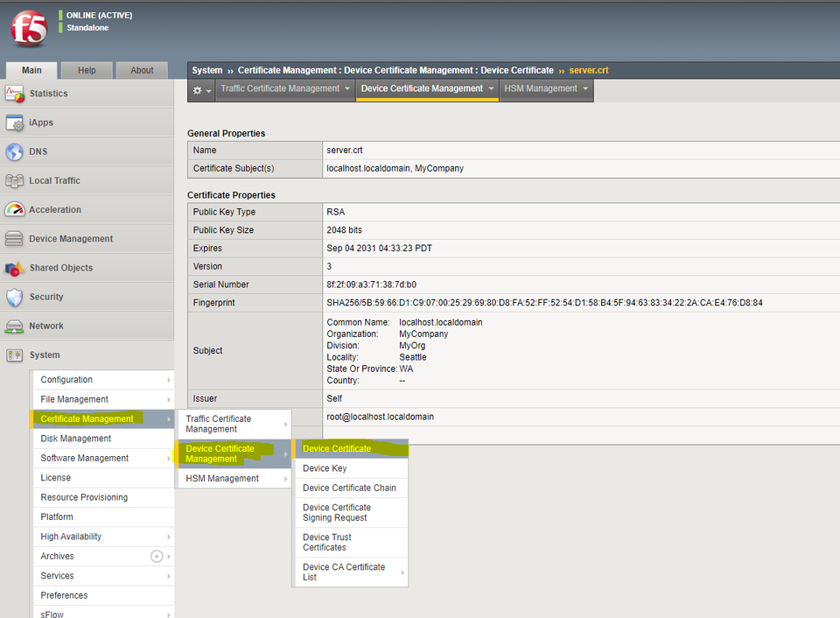Click the Local Traffic icon

pyautogui.click(x=14, y=181)
